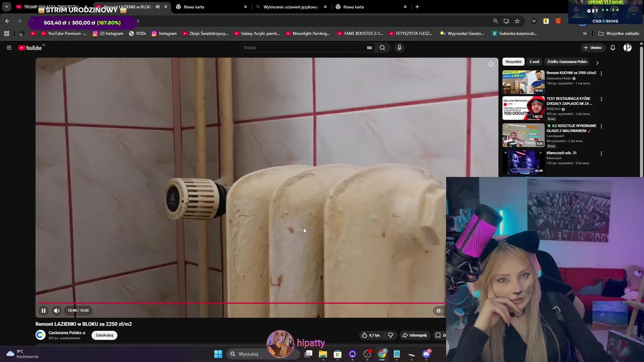Start voice search with microphone icon
Image resolution: width=644 pixels, height=362 pixels.
tap(399, 48)
